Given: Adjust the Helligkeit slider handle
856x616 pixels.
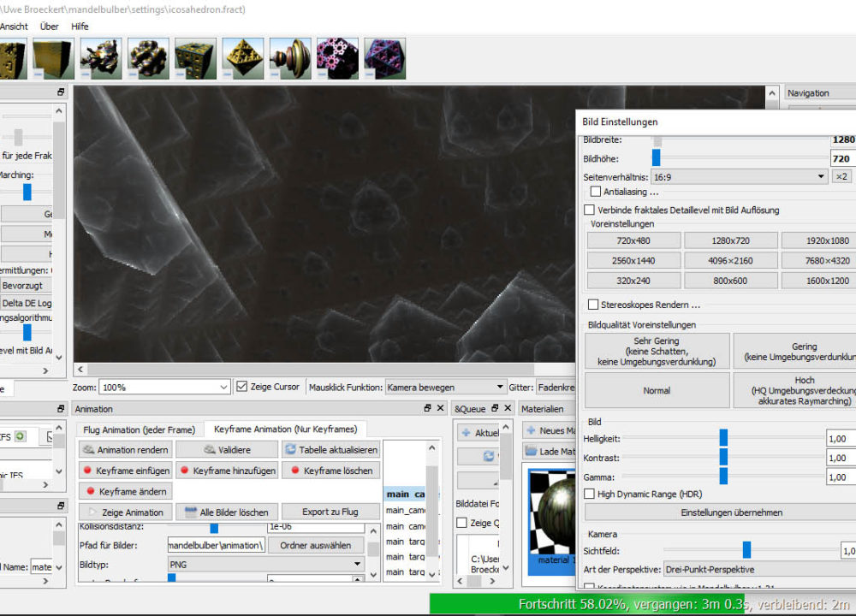Looking at the screenshot, I should point(724,437).
